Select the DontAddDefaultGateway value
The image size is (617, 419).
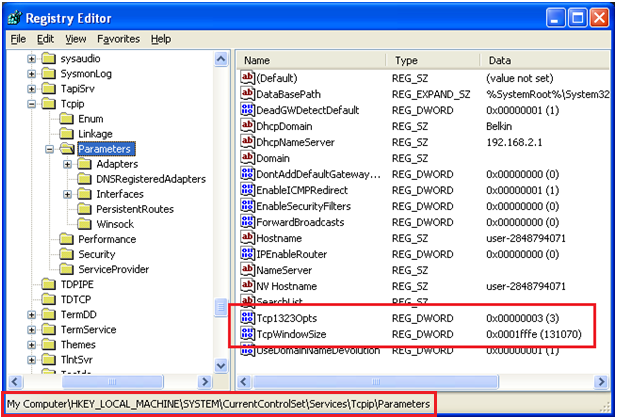tap(318, 174)
